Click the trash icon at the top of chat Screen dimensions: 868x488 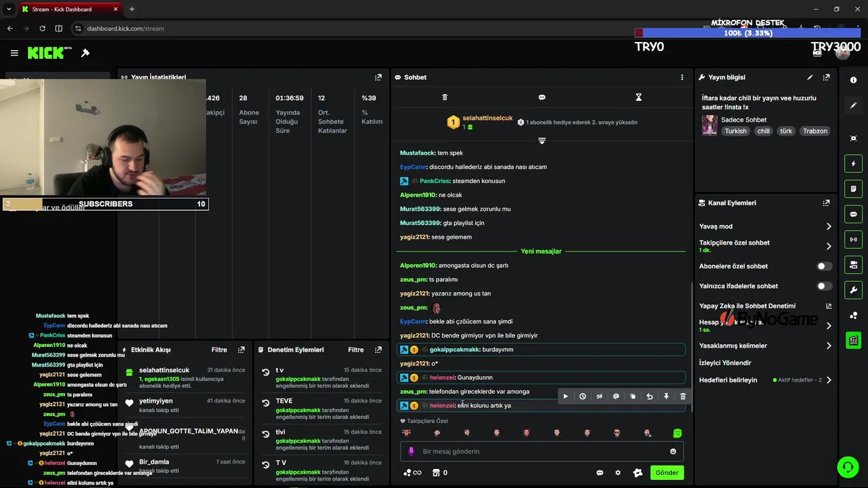pos(445,98)
